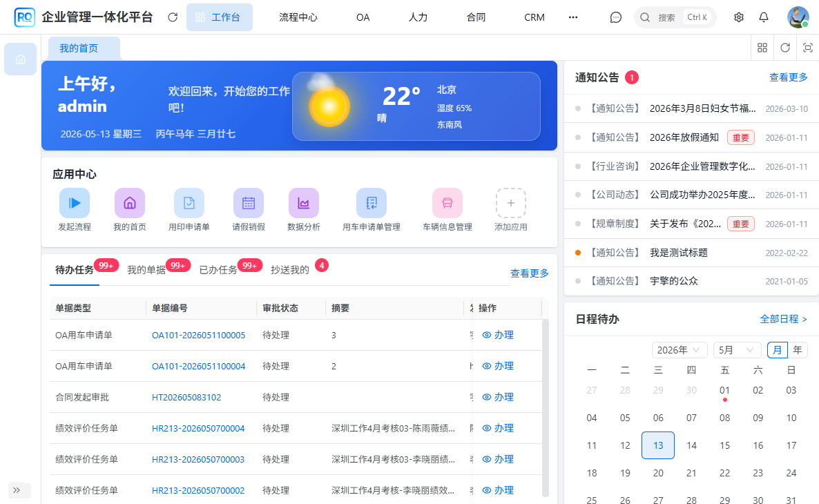Viewport: 819px width, 504px height.
Task: Open the 合同 module
Action: click(x=476, y=17)
